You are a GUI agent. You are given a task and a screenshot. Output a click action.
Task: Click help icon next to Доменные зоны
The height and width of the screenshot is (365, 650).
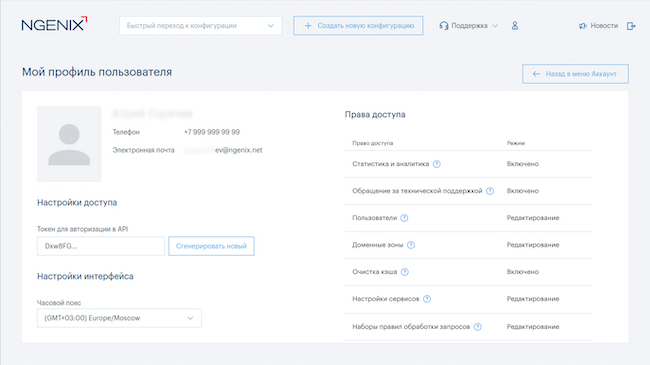click(x=411, y=245)
